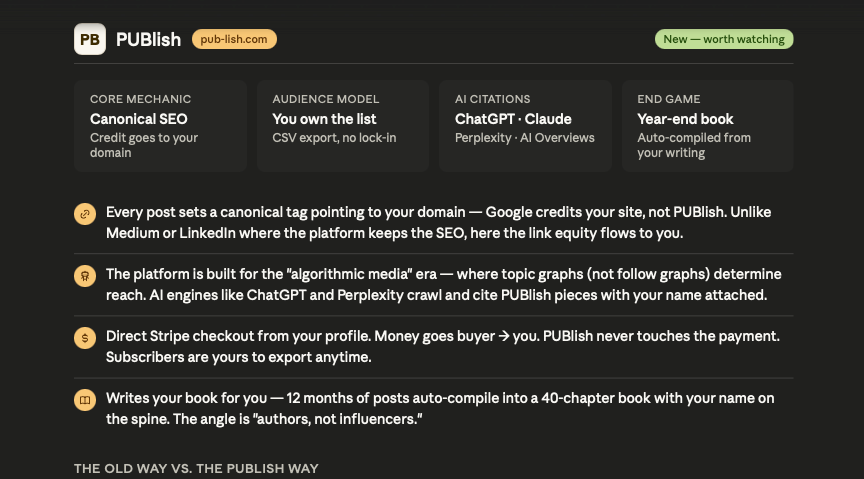Click 'THE OLD WAY VS. THE PUBLISH WAY' heading
Screen dimensions: 864x479
tap(196, 469)
